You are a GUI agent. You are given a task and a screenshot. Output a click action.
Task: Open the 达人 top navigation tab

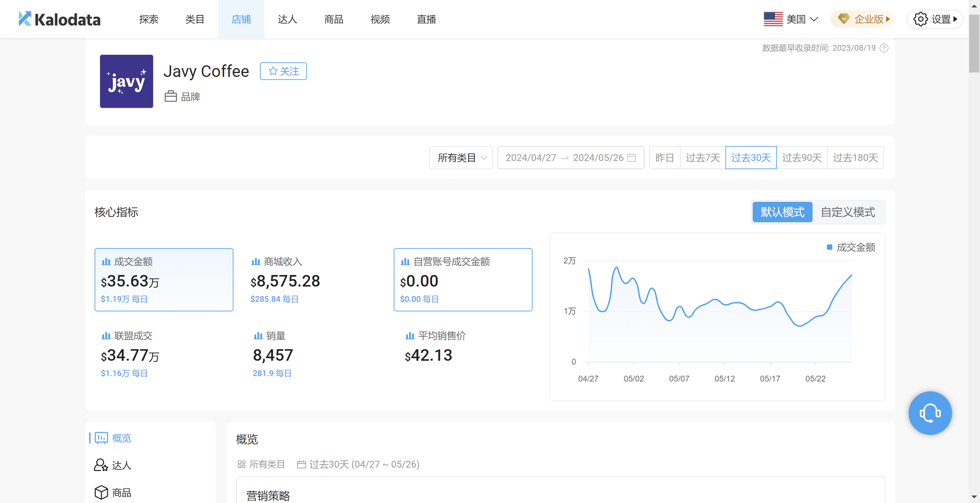click(287, 19)
